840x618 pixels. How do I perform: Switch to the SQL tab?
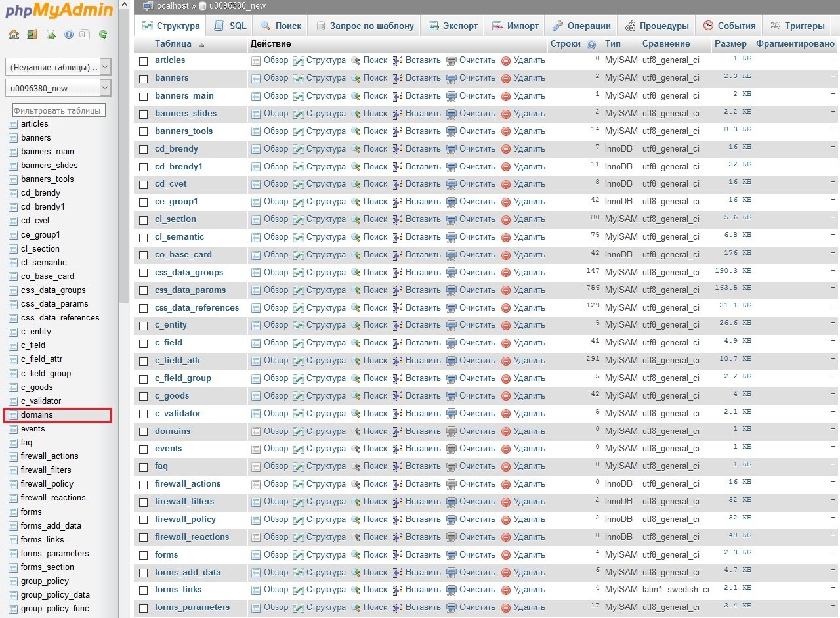[x=230, y=26]
